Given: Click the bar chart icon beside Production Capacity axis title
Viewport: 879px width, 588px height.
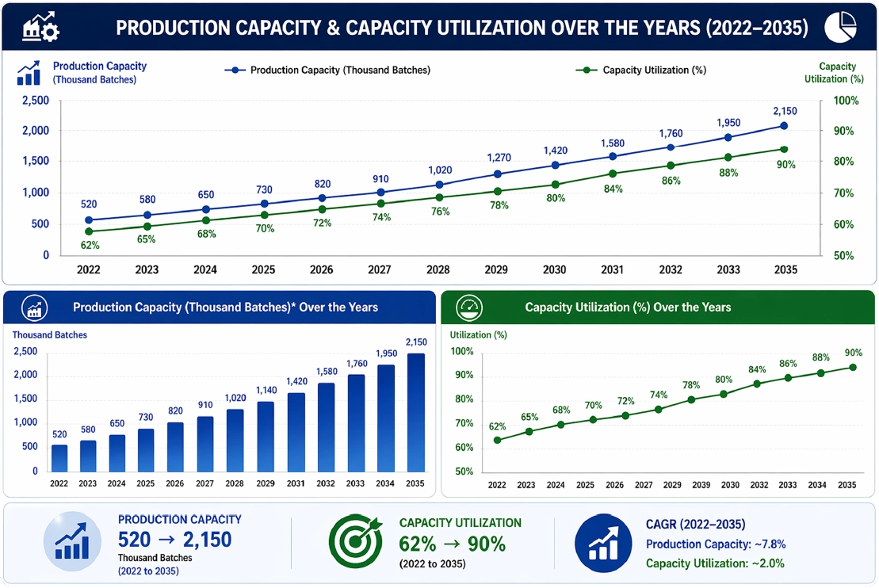Looking at the screenshot, I should coord(29,73).
